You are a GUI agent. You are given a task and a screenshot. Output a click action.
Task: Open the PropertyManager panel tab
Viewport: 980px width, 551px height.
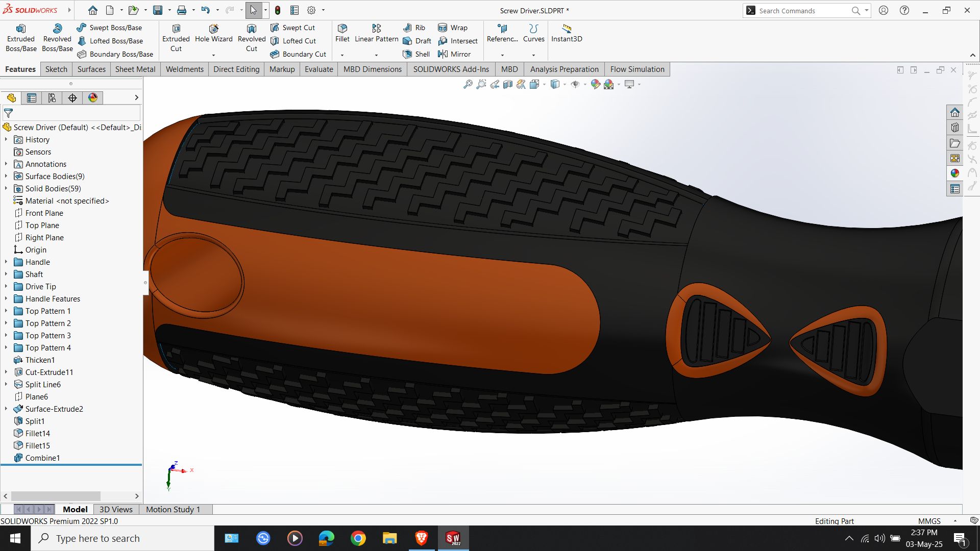click(x=32, y=98)
